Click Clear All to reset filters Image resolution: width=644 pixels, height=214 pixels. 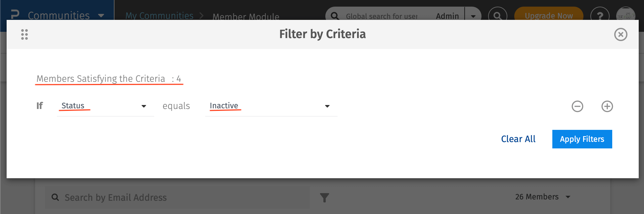coord(518,139)
